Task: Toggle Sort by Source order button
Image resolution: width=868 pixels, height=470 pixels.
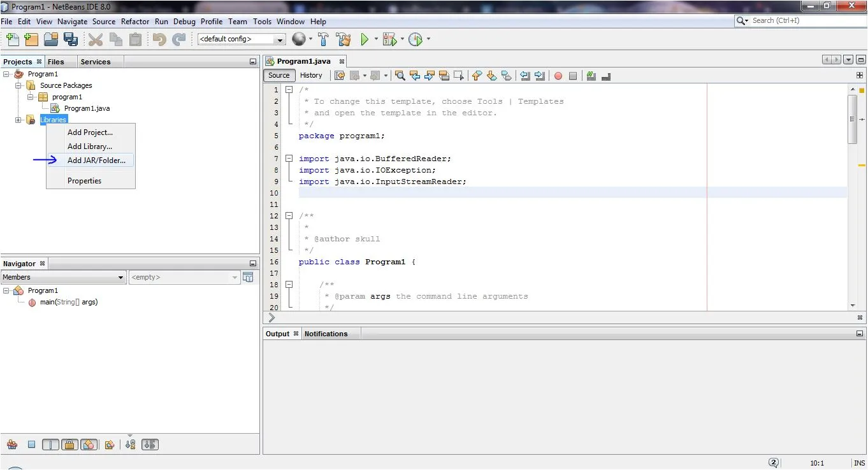Action: pos(150,445)
